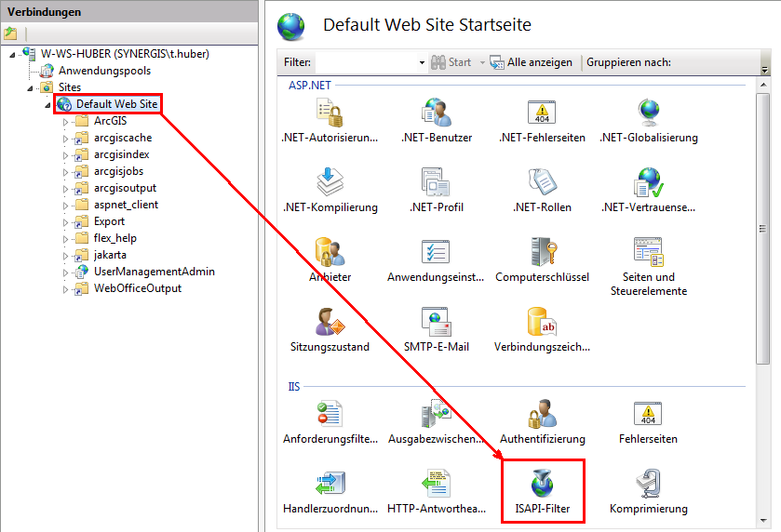The width and height of the screenshot is (781, 532).
Task: Select the W-WS-HUBER server node
Action: (125, 54)
